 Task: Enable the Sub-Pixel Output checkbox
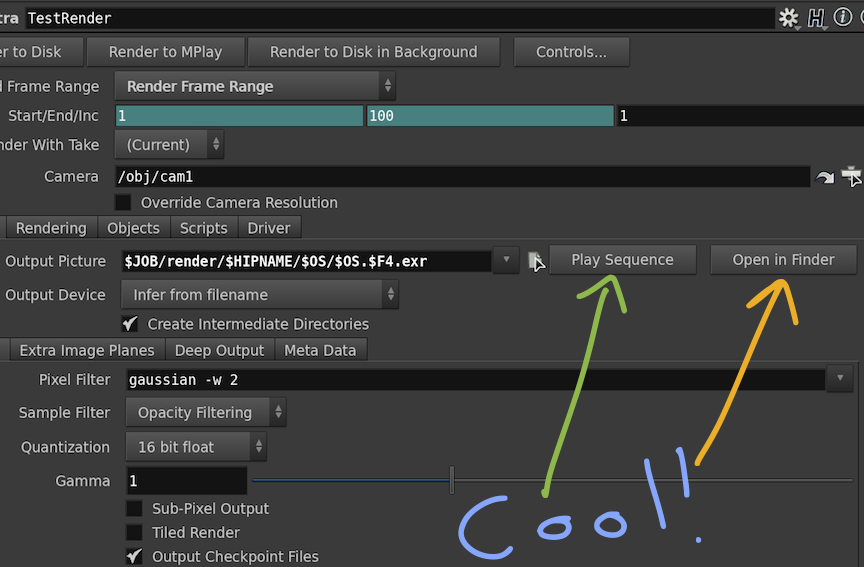134,508
